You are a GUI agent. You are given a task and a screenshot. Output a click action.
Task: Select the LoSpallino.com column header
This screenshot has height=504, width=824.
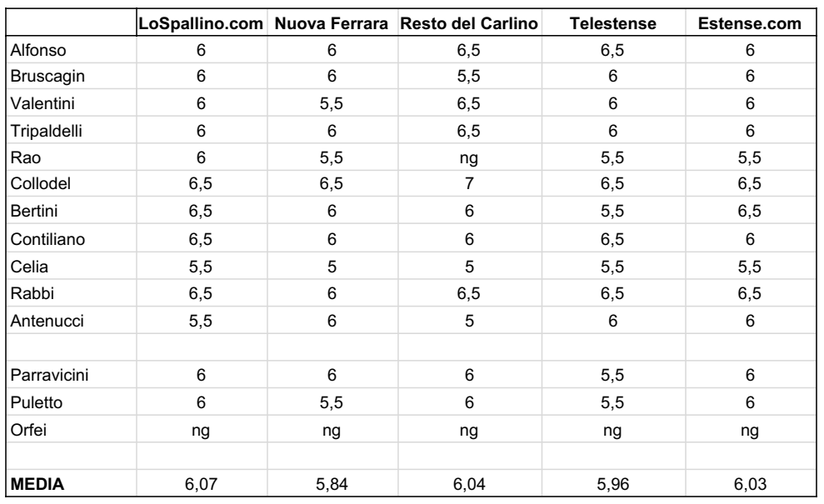point(201,23)
